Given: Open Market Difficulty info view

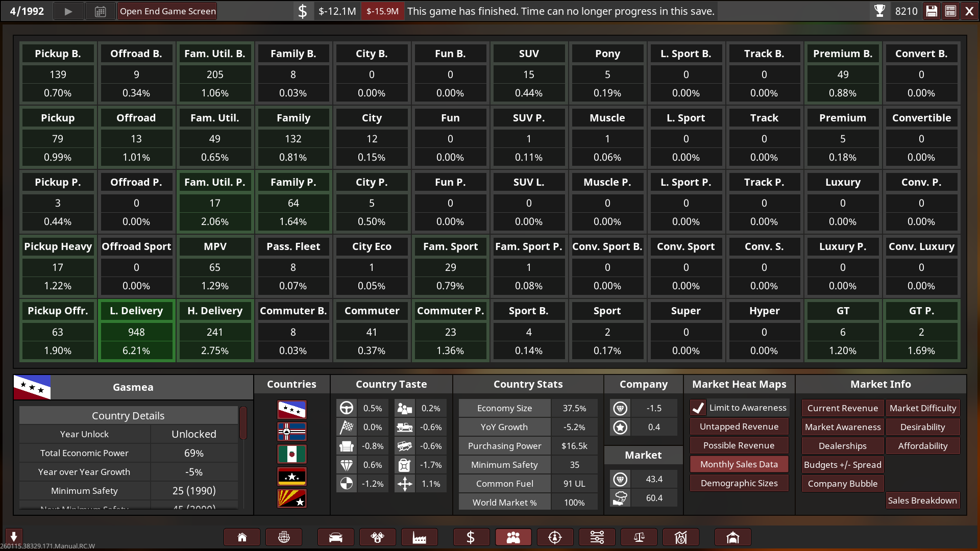Looking at the screenshot, I should click(922, 408).
